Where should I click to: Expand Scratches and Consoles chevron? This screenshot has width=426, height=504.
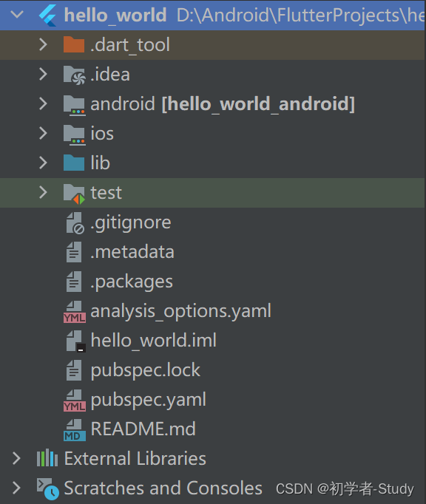(16, 488)
